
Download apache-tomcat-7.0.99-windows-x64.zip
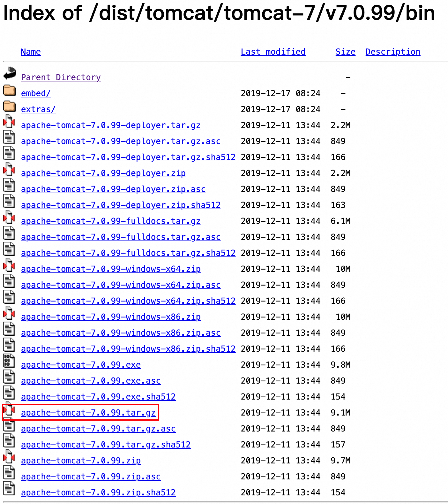[x=111, y=269]
